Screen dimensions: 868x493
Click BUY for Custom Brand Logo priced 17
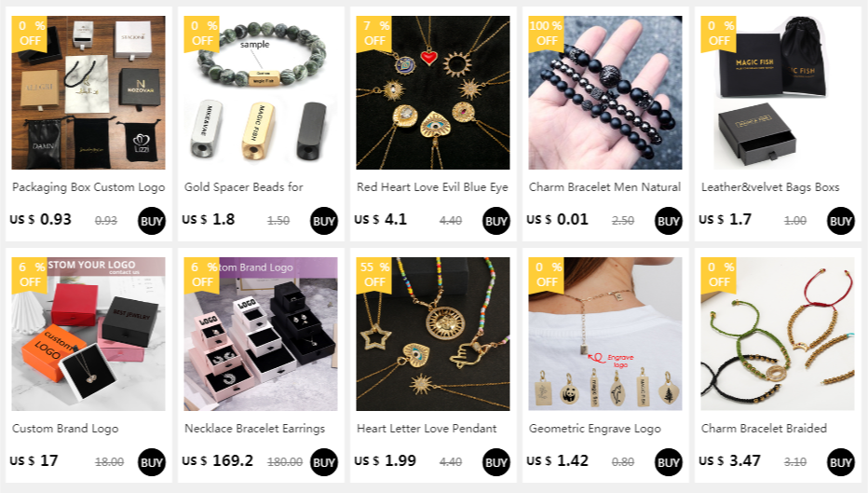152,462
